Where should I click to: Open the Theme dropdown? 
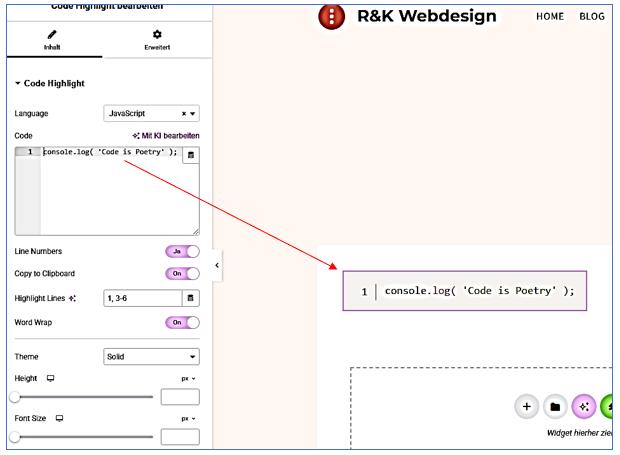(151, 357)
